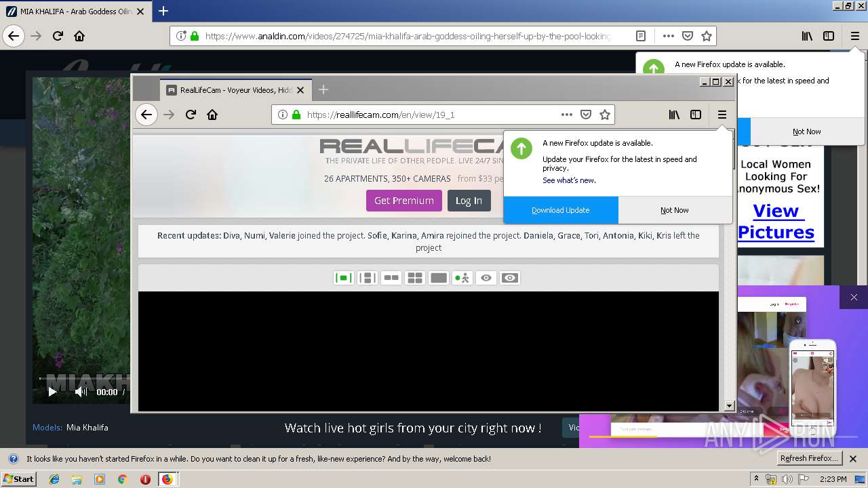
Task: Select the side-by-side two-camera layout
Action: coord(391,278)
